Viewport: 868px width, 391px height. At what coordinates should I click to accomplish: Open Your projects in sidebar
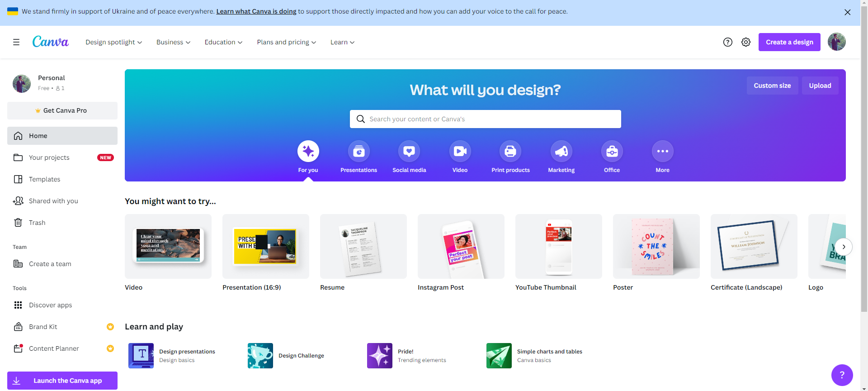point(62,157)
